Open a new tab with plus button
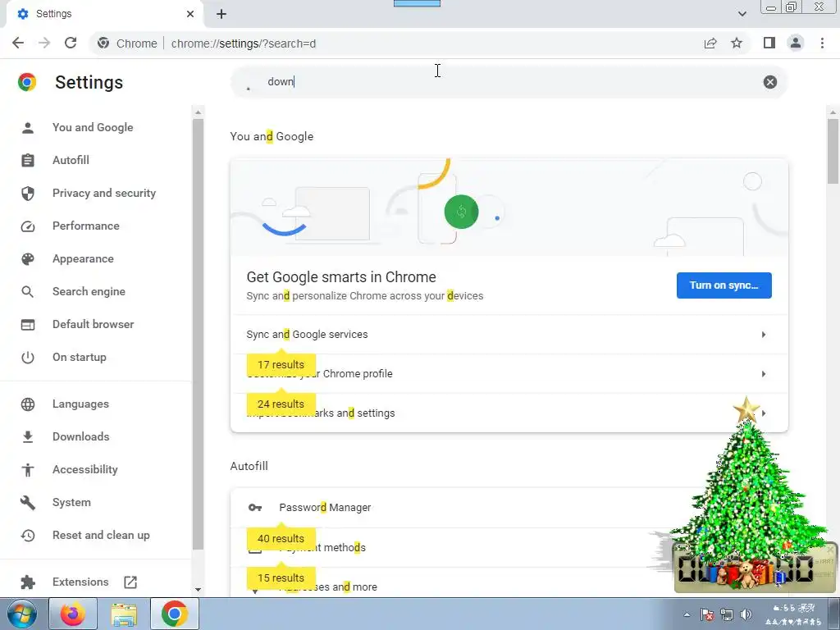 [x=221, y=14]
